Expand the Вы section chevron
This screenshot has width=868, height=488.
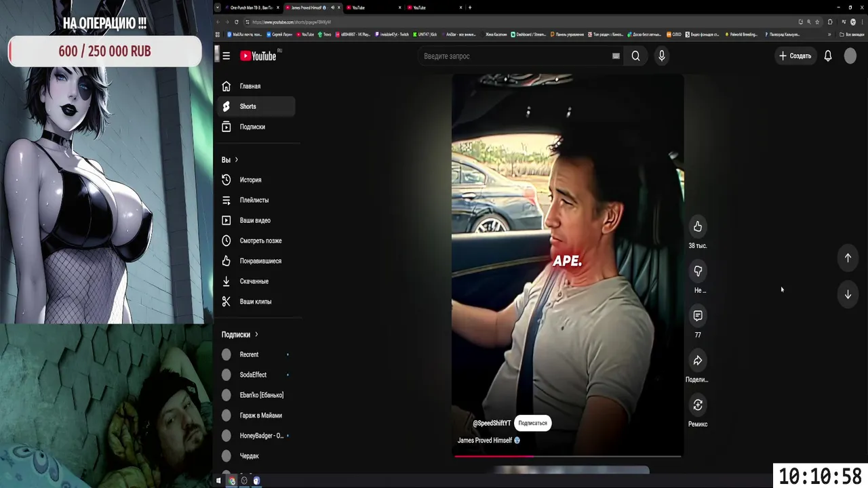click(x=236, y=160)
